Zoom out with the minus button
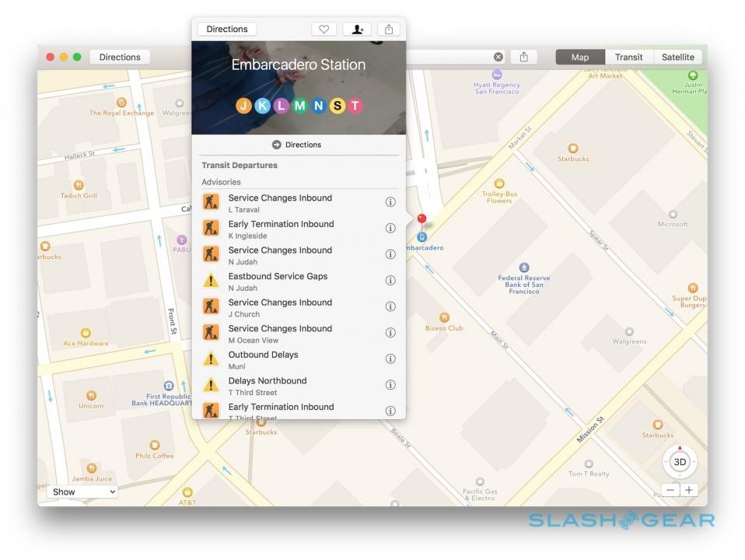 [x=670, y=490]
